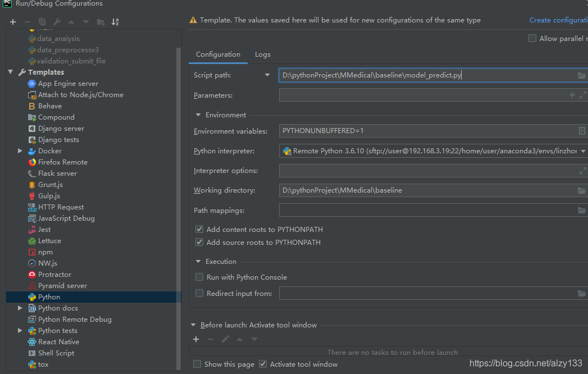Screen dimensions: 588x374
Task: Expand the Parameters field editor
Action: 582,95
